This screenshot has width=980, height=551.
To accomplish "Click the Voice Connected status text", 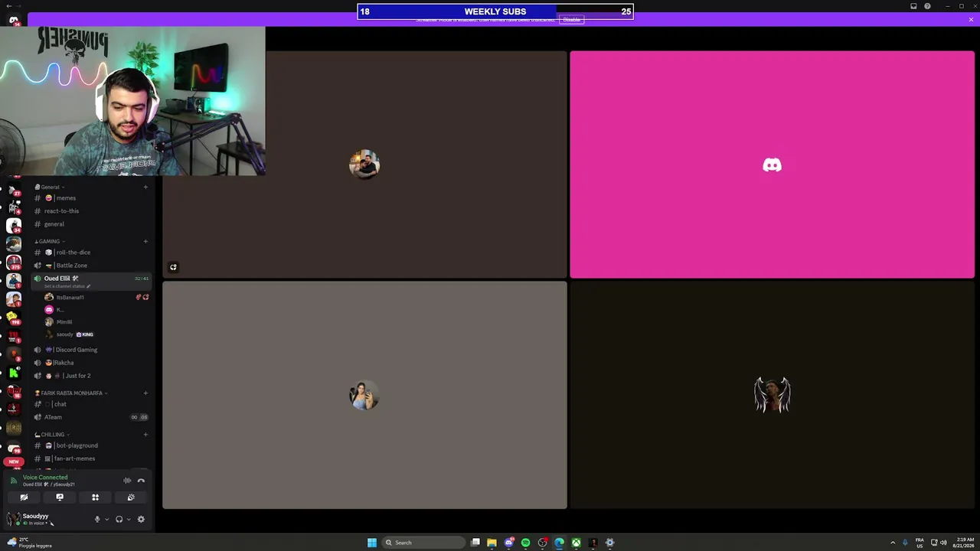I will tap(45, 478).
